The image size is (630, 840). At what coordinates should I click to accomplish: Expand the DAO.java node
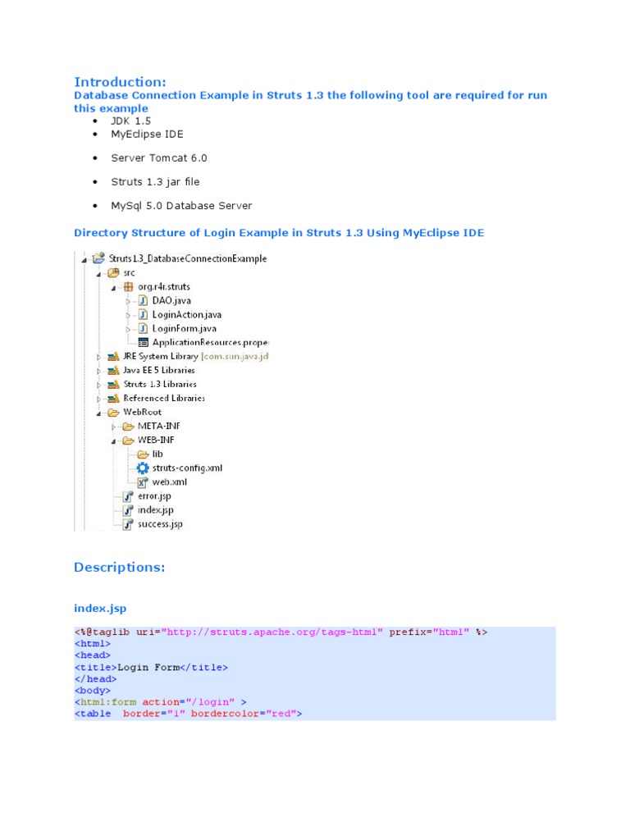pos(128,301)
